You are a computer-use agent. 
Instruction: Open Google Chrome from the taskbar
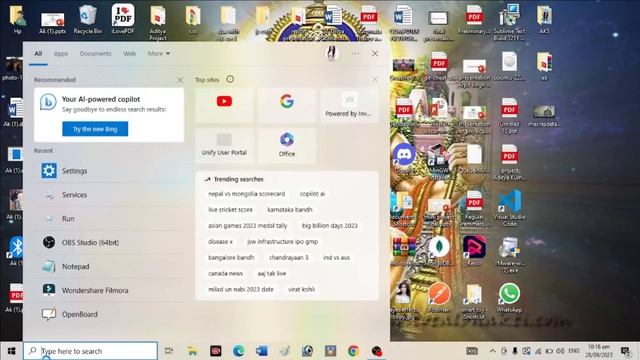click(353, 351)
